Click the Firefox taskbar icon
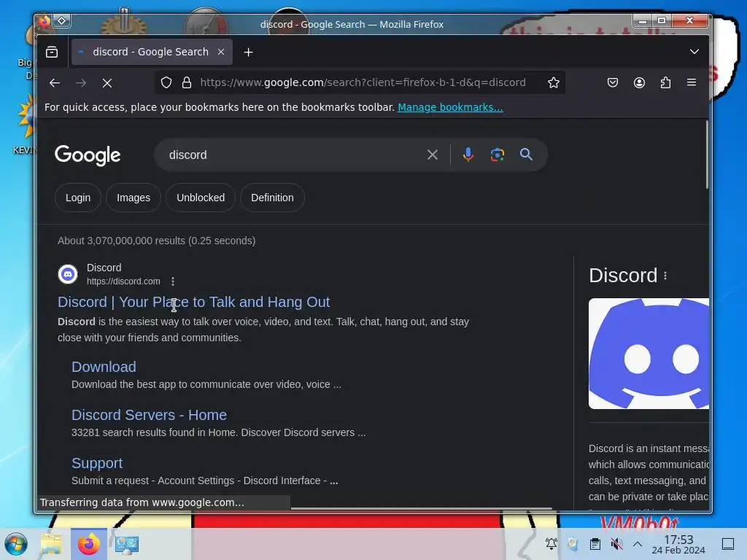 click(88, 544)
